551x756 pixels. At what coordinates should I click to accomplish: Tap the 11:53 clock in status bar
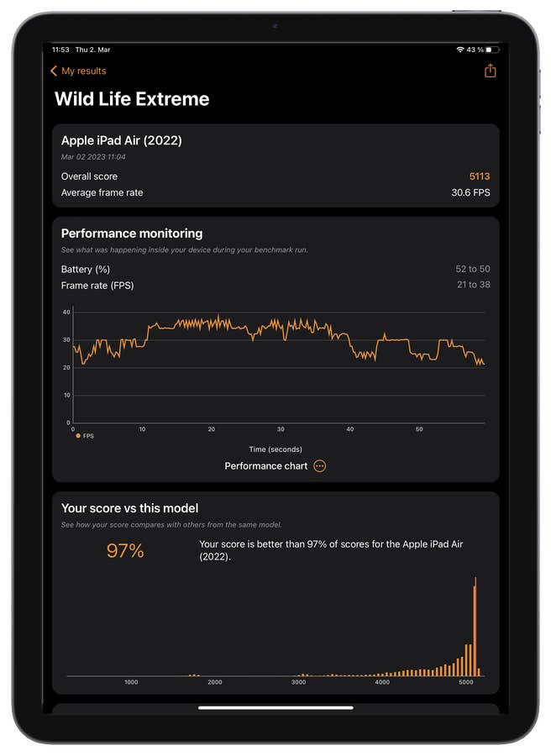tap(60, 50)
